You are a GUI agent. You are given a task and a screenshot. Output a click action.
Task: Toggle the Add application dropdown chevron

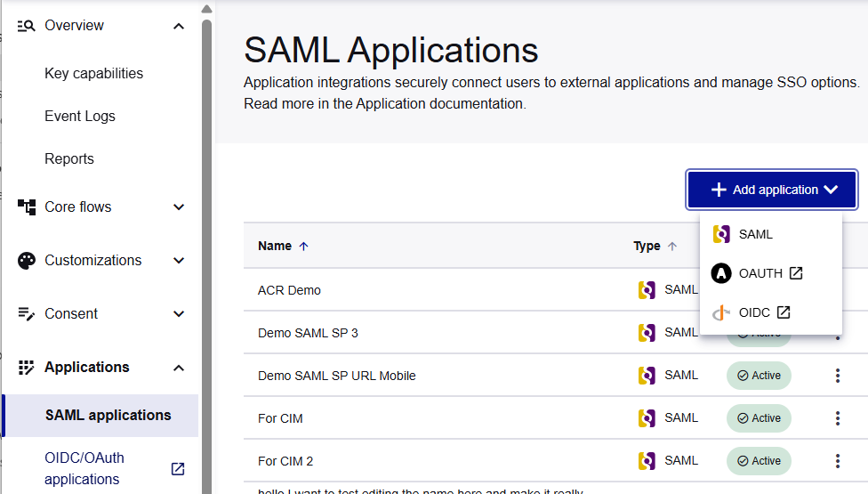pyautogui.click(x=831, y=190)
